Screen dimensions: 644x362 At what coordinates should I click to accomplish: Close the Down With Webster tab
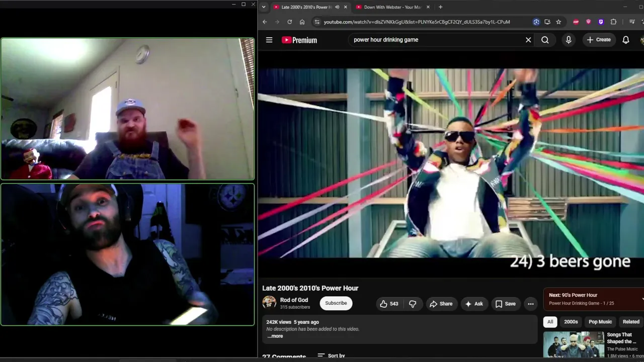pyautogui.click(x=428, y=7)
